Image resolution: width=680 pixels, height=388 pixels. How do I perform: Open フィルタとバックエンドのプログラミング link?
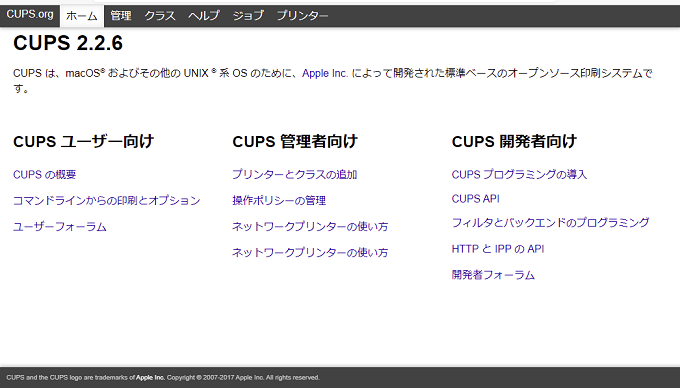point(551,223)
